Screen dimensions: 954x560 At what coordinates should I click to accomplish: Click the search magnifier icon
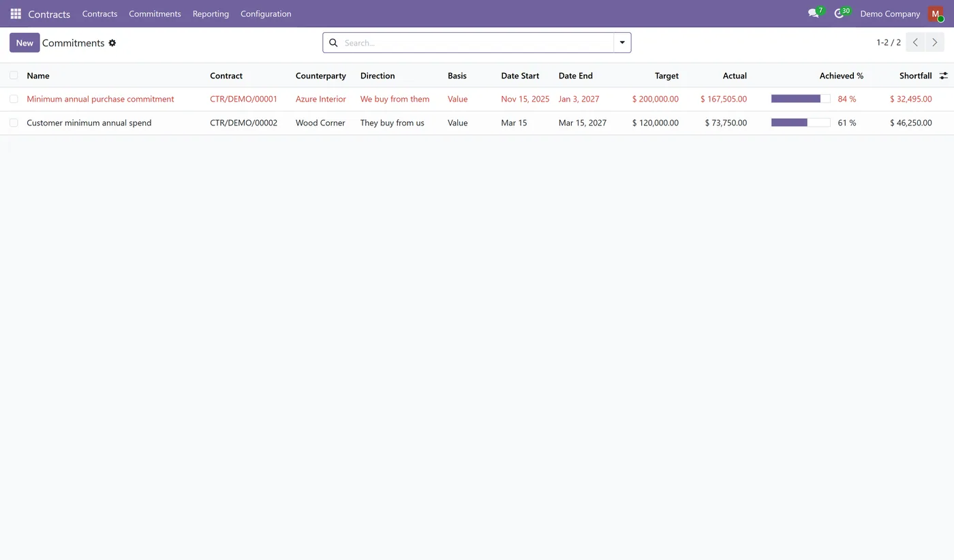pyautogui.click(x=333, y=43)
